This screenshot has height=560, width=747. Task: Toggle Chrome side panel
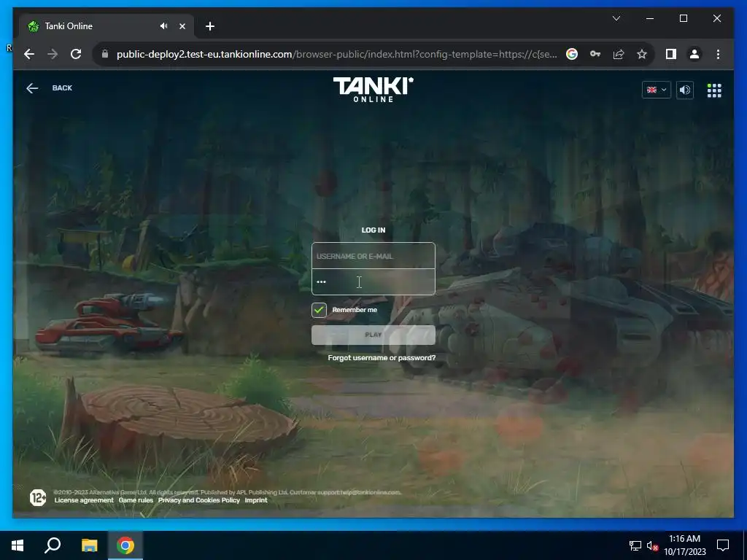point(671,54)
